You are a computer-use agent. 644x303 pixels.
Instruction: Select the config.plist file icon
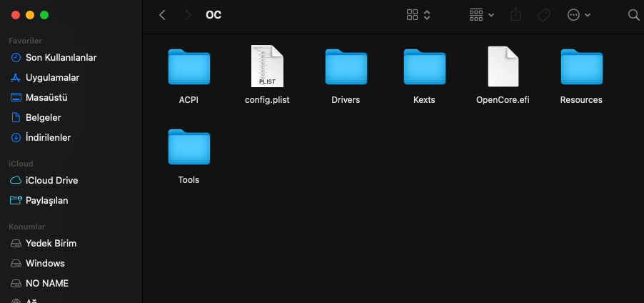pos(267,66)
